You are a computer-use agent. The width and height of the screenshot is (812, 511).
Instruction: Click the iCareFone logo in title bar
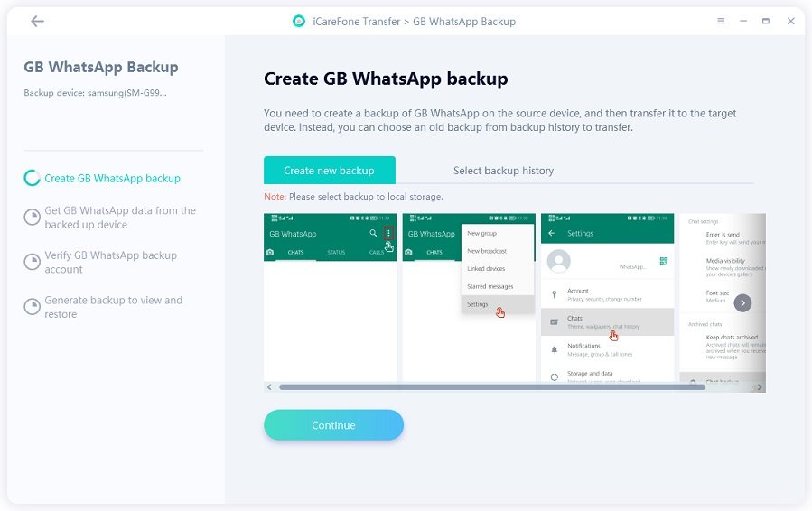(299, 22)
